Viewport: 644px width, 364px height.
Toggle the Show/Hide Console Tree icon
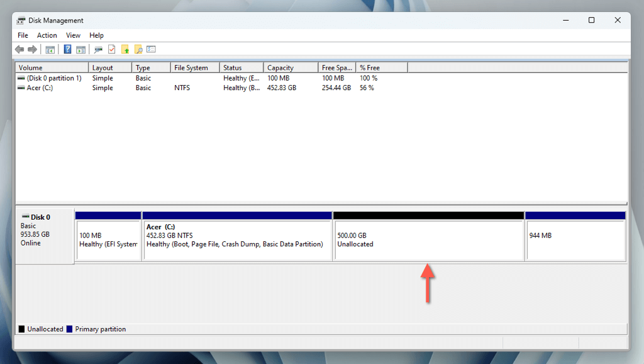[x=50, y=49]
